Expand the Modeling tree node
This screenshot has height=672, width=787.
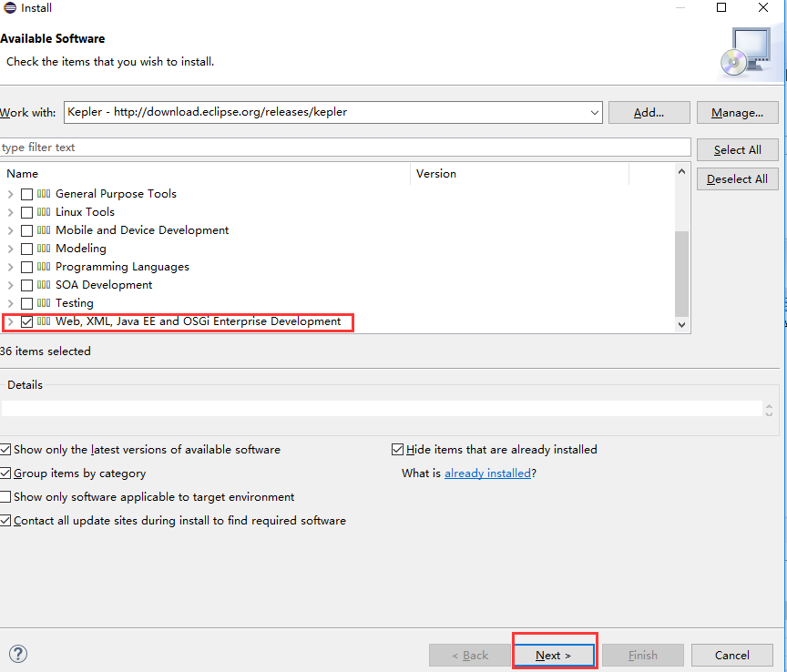click(11, 249)
